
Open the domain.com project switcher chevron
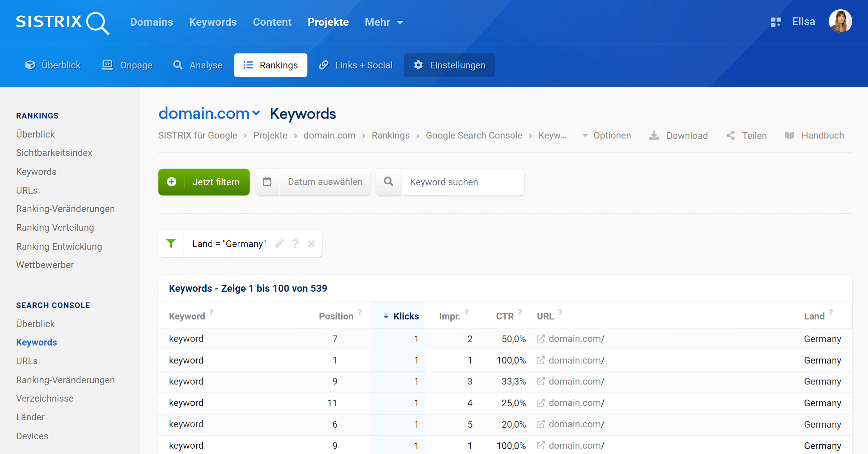[x=256, y=113]
